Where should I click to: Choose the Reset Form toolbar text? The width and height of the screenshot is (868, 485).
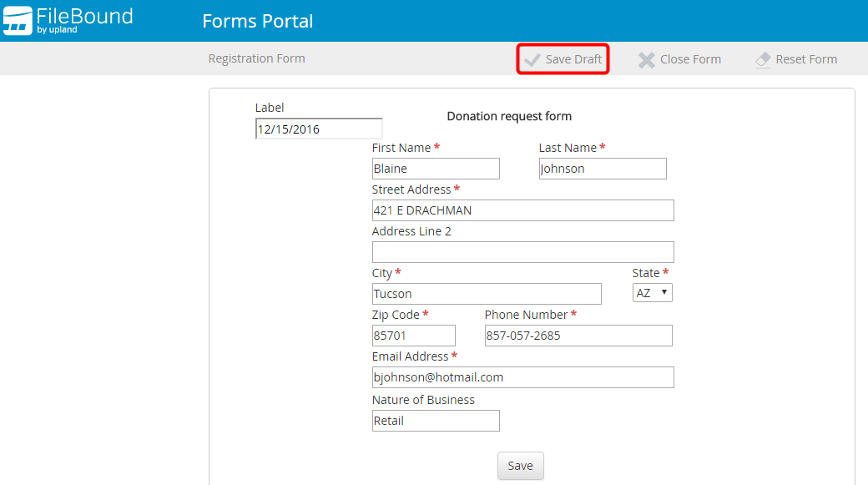[x=806, y=59]
